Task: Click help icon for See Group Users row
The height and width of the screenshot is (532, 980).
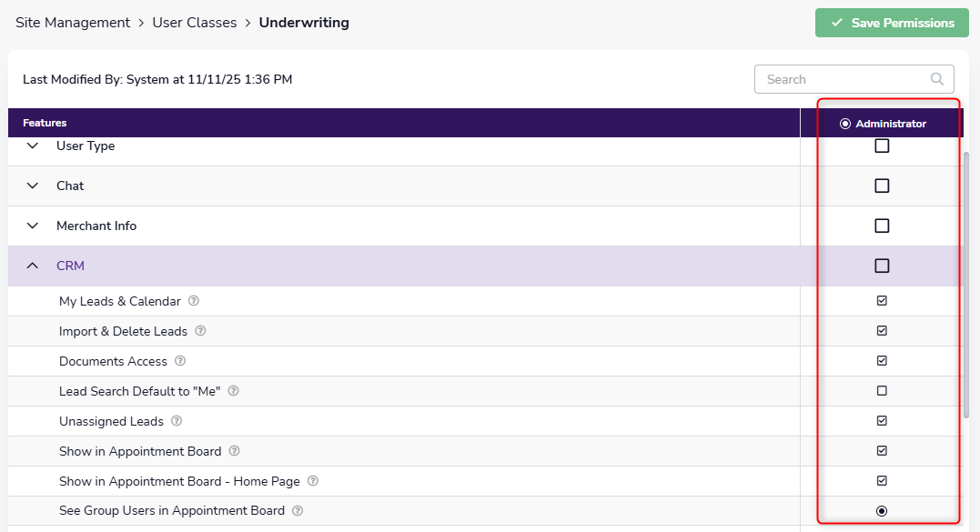Action: (x=298, y=511)
